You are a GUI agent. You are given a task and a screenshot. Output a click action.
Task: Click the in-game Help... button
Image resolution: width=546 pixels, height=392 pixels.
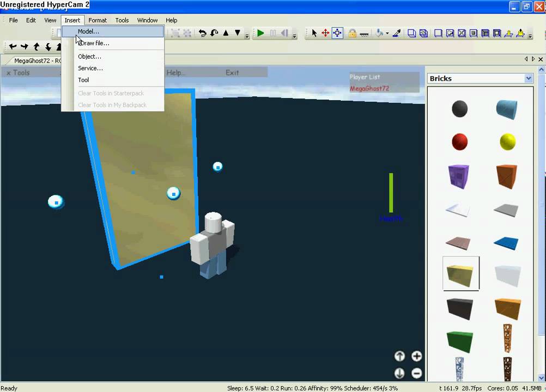coord(176,73)
